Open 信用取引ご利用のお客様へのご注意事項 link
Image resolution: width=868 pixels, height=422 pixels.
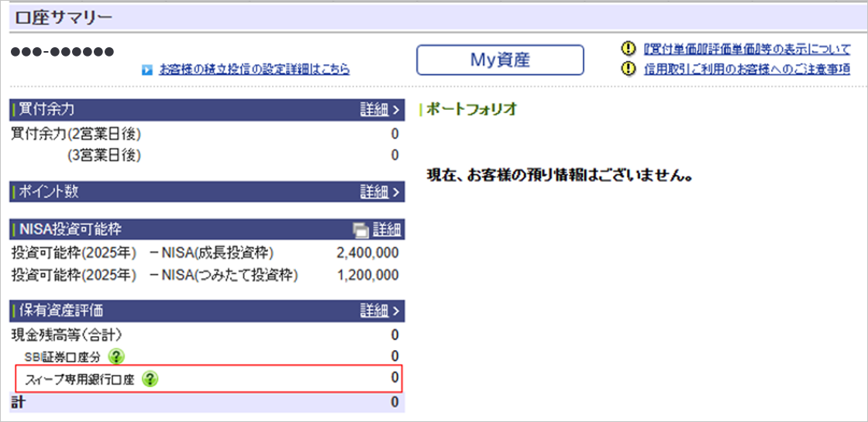click(747, 70)
